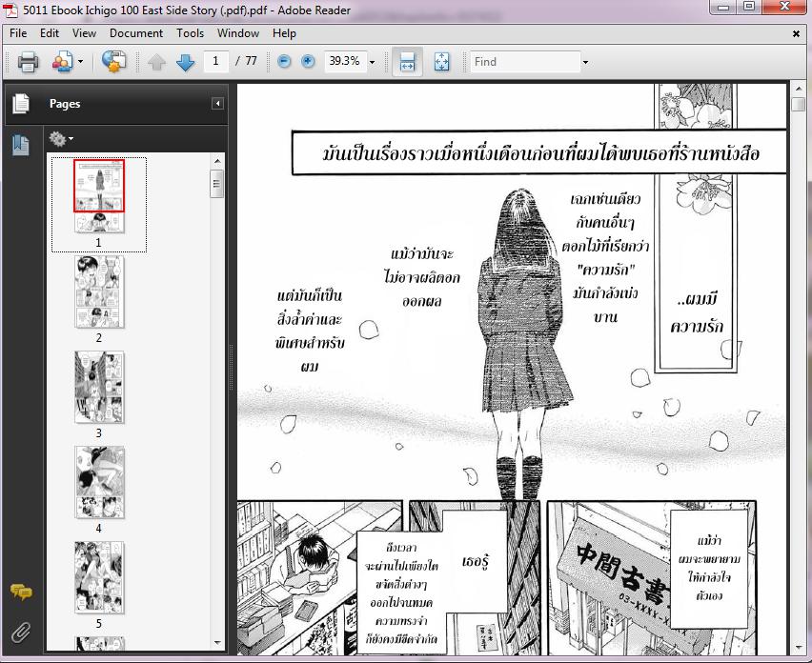The image size is (812, 663).
Task: Open the View menu
Action: [84, 33]
